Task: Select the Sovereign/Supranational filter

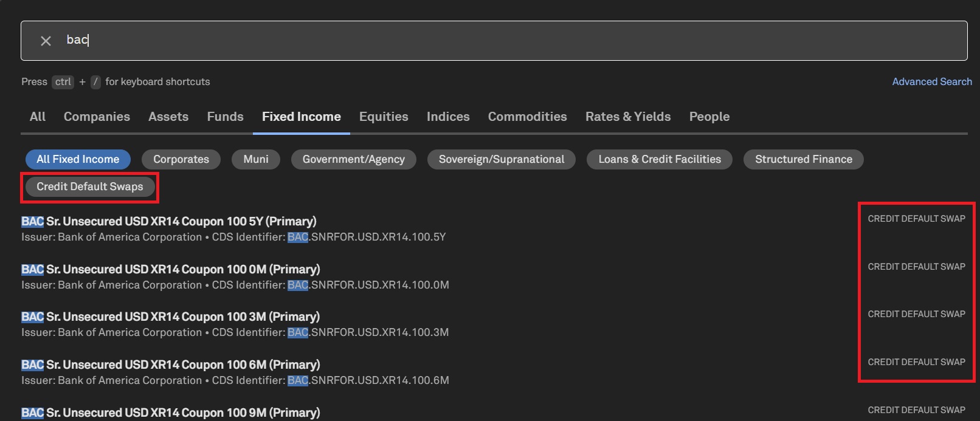Action: [x=502, y=159]
